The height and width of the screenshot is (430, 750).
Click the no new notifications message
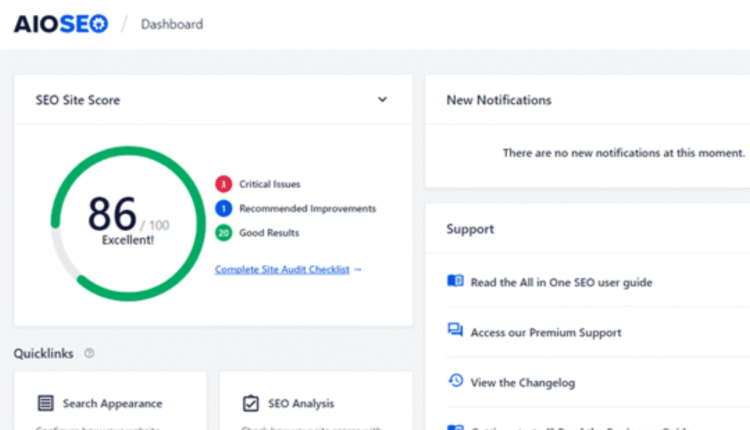[624, 153]
